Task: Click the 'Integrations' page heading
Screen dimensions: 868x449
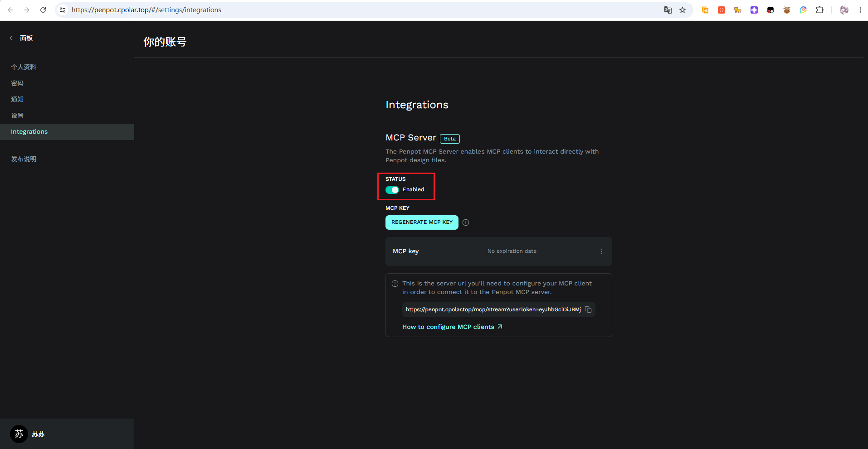Action: [417, 105]
